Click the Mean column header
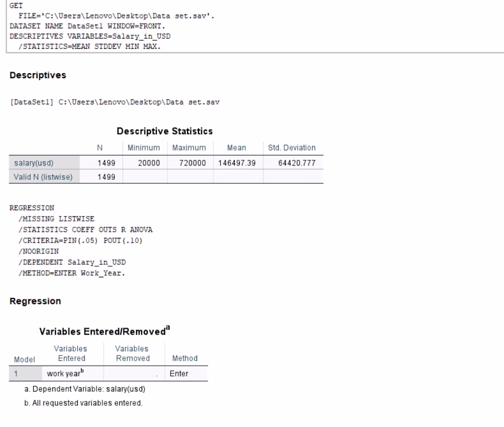 point(236,148)
